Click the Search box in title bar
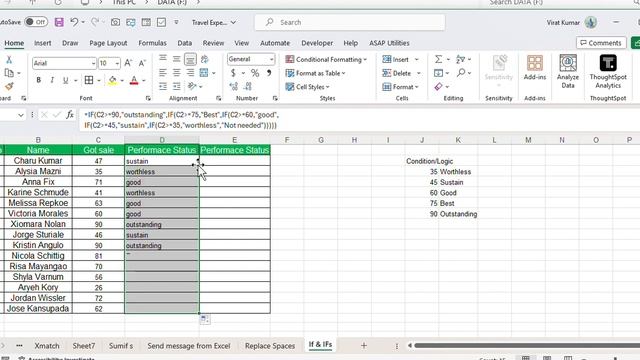The image size is (640, 360). (x=350, y=22)
